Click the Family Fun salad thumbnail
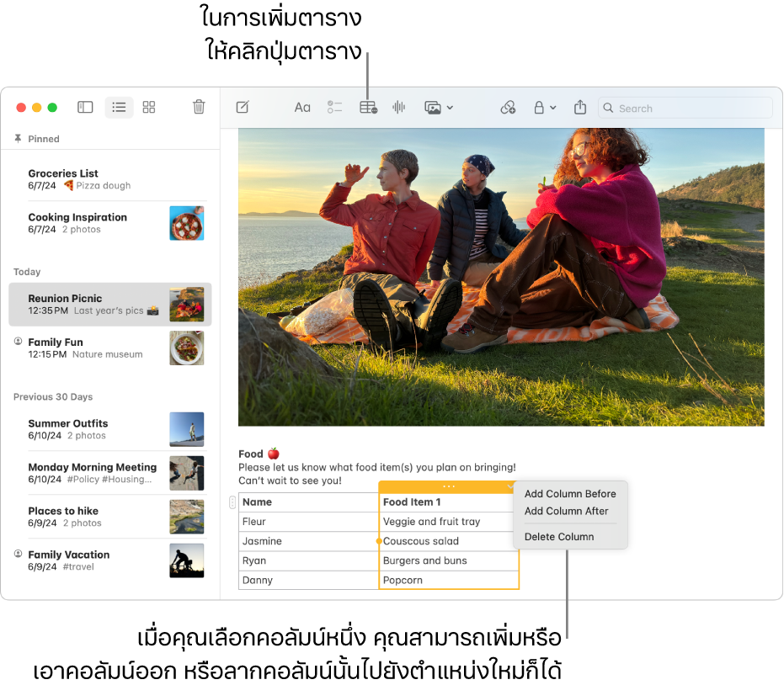 (186, 348)
